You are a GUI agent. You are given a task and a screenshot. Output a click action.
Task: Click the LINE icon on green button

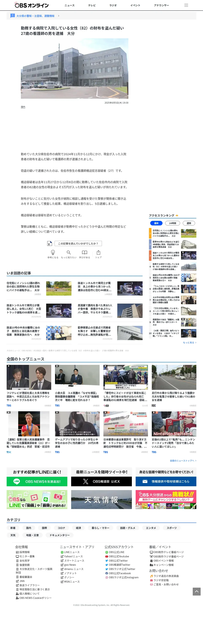[x=16, y=481]
